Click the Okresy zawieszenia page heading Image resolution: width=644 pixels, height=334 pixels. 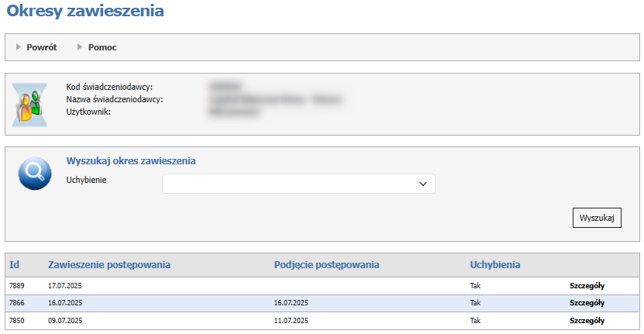click(85, 12)
